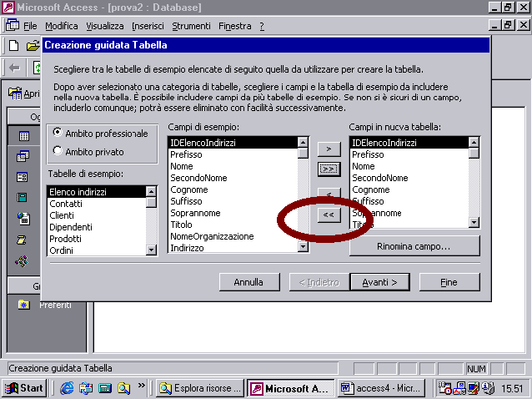Select the Modules object icon in sidebar

tap(22, 261)
